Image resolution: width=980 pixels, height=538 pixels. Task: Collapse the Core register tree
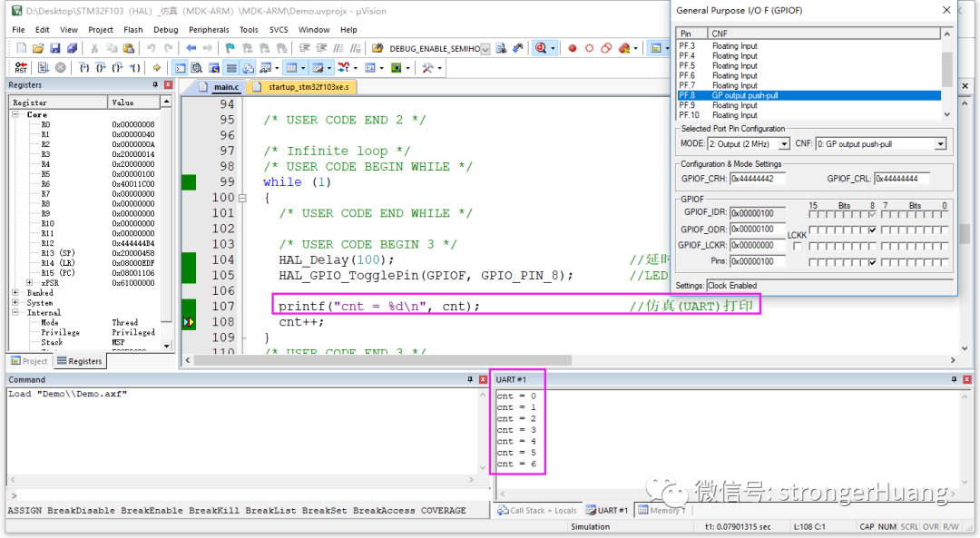click(x=15, y=114)
